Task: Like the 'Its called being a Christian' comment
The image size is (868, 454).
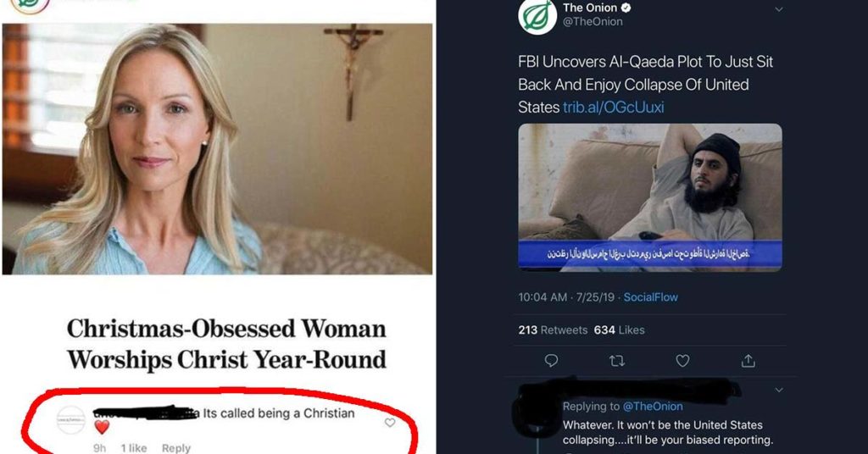Action: coord(390,423)
